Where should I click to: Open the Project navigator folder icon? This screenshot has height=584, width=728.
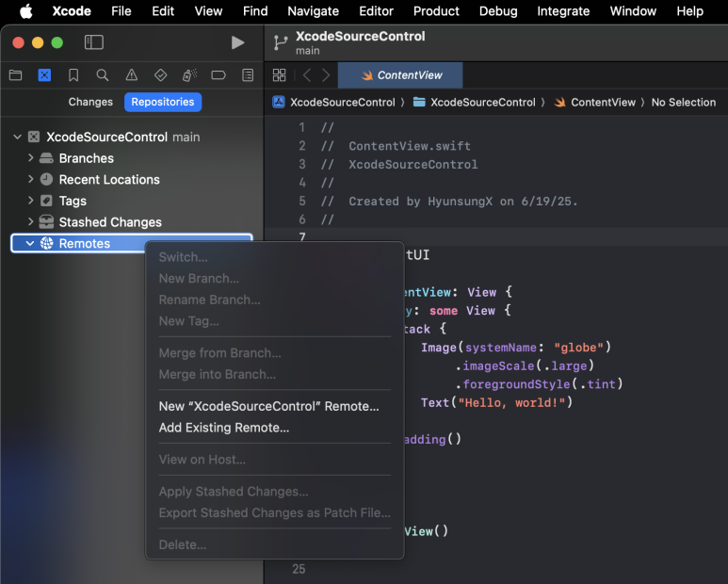tap(15, 74)
